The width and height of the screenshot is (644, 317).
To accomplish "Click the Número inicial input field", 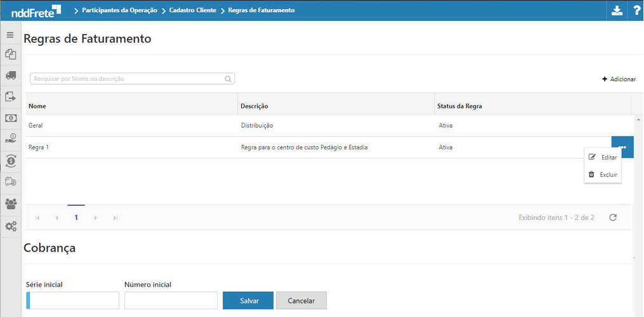I will (171, 300).
